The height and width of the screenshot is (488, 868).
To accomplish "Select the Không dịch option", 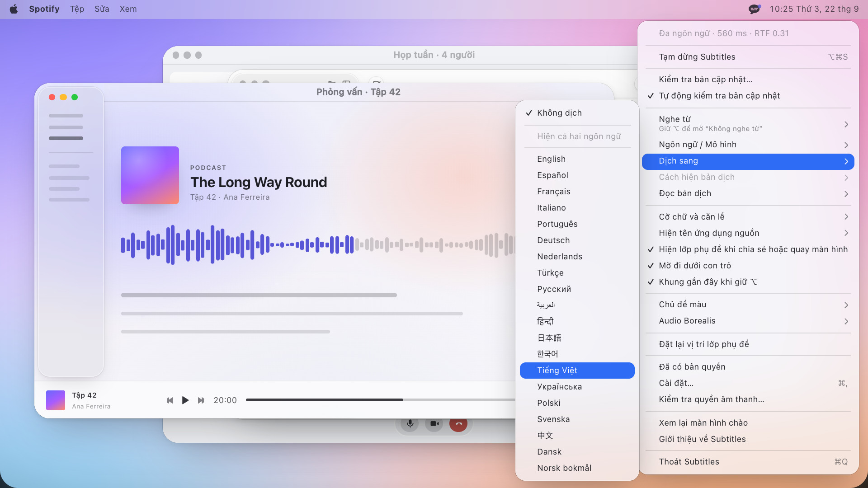I will [577, 113].
